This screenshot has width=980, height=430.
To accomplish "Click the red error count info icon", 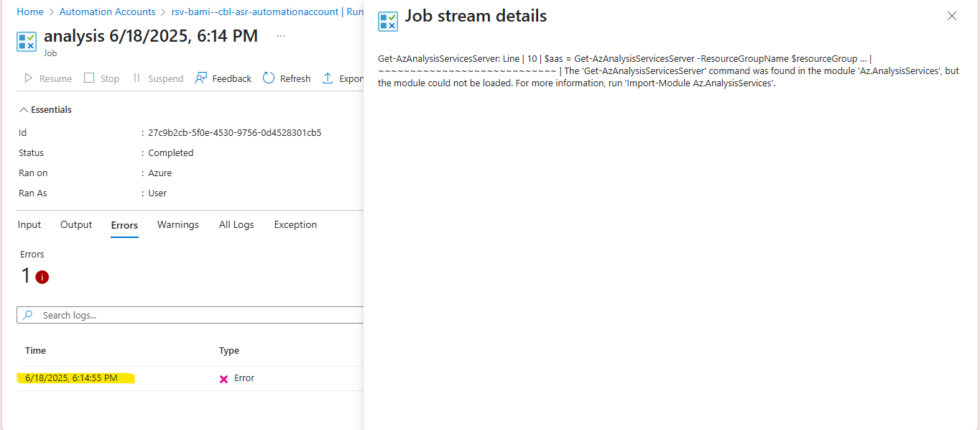I will click(x=42, y=277).
